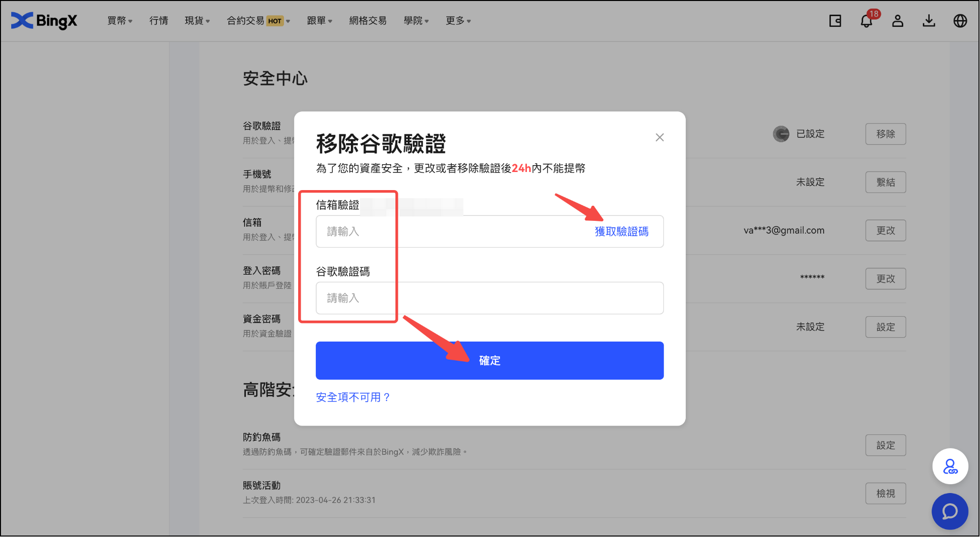Click 繫結 button for 手機號
This screenshot has height=537, width=980.
coord(885,182)
